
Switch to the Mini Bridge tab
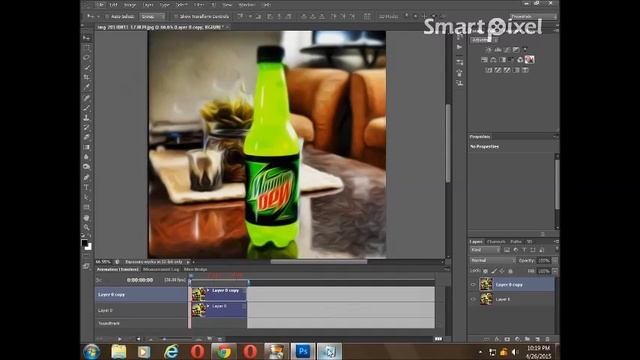[196, 269]
